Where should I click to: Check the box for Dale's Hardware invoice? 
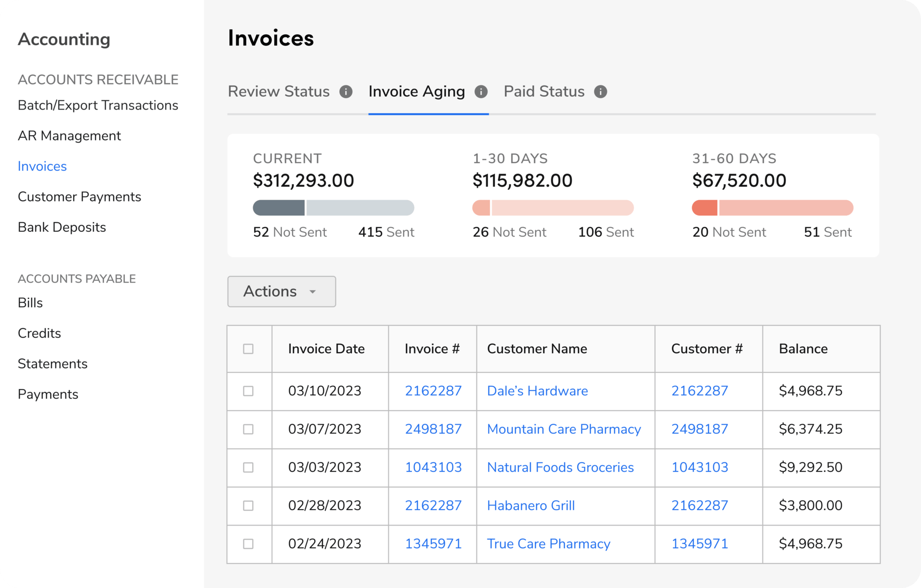[x=248, y=391]
